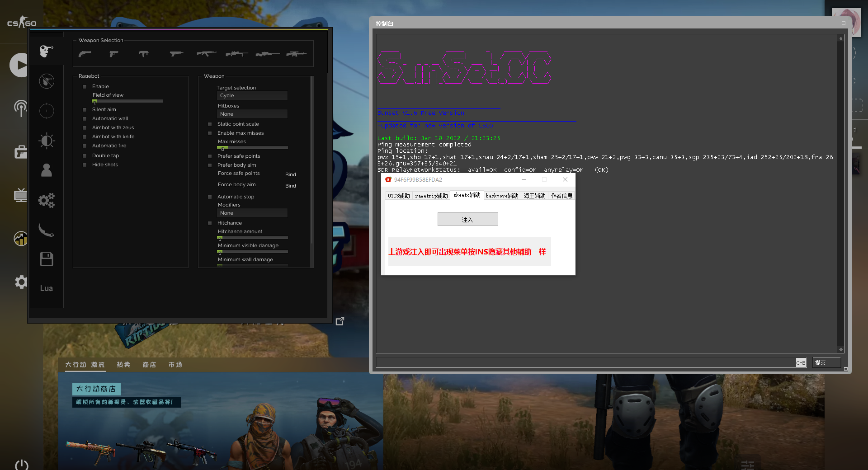Open the floppy disk config save tab
The image size is (868, 470).
47,259
